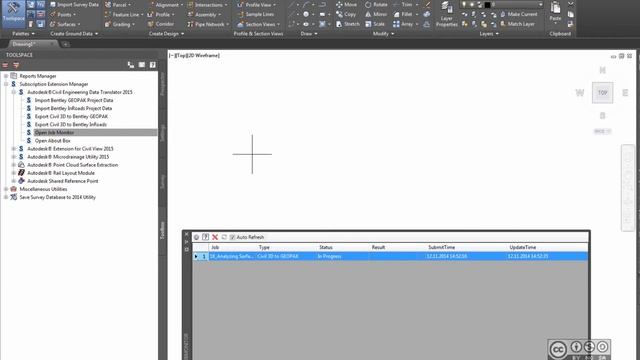
Task: Click Make Current layer button
Action: [x=519, y=14]
